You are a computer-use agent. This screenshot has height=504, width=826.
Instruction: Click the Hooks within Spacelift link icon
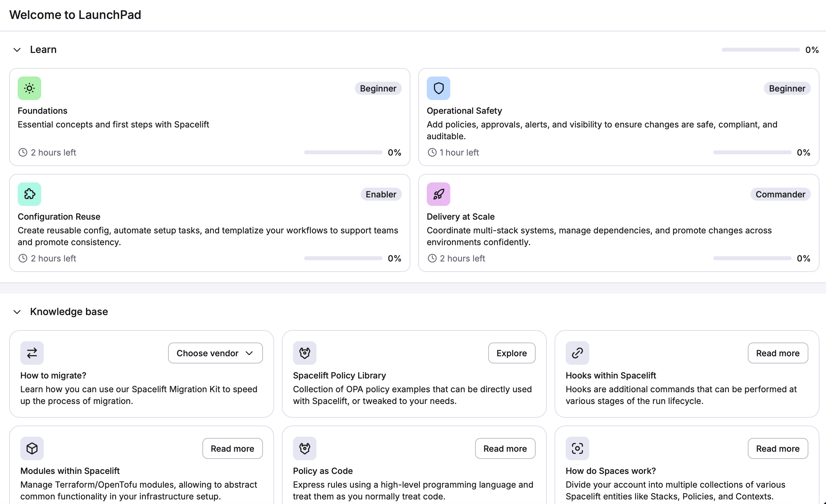point(577,353)
